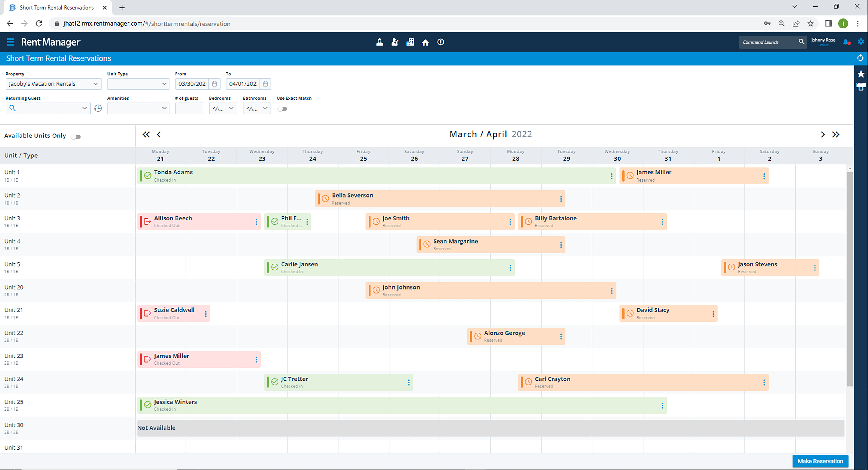Click the star favorites icon in right sidebar

861,74
